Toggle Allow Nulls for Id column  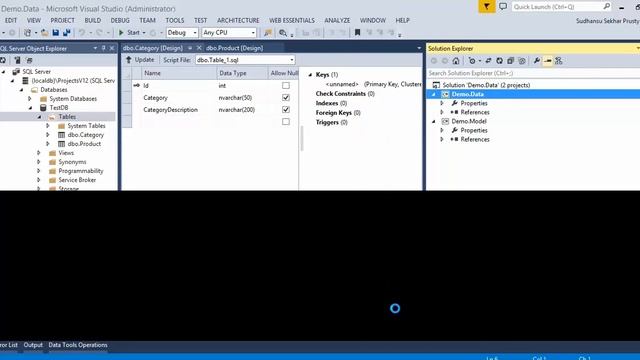pyautogui.click(x=286, y=85)
